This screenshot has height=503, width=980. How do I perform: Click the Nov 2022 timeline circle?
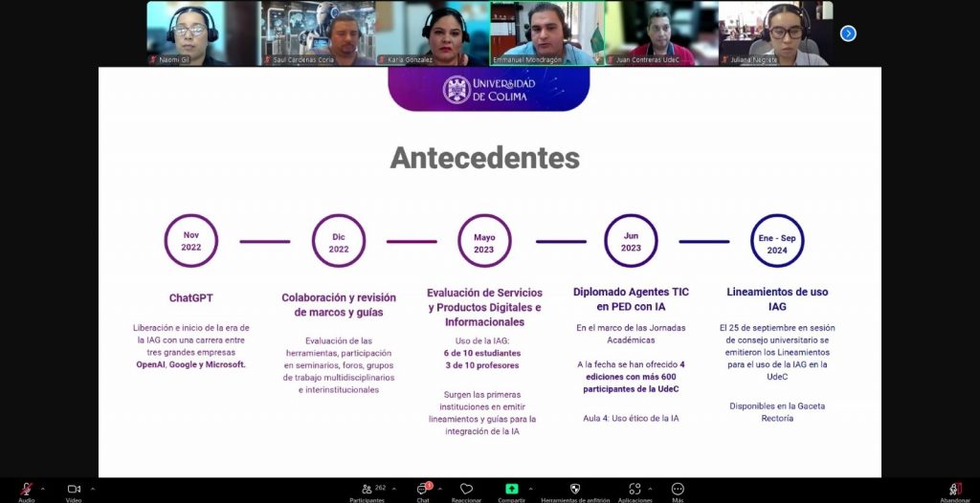(x=191, y=241)
